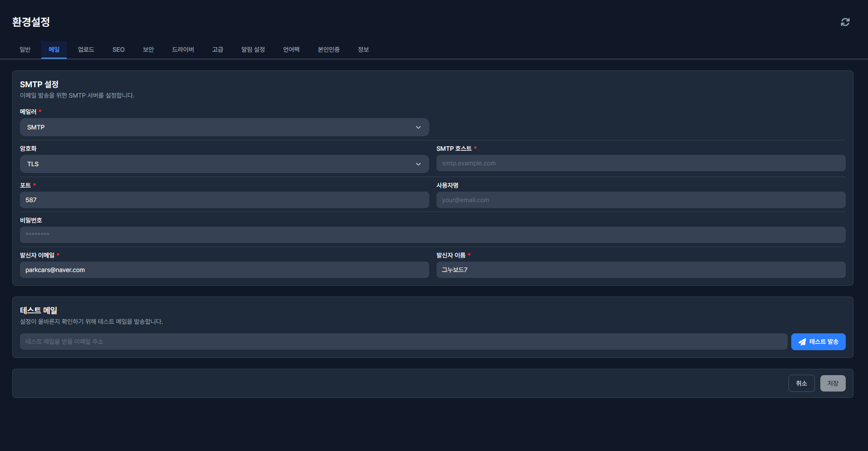Viewport: 868px width, 451px height.
Task: Open the 알림 설정 tab
Action: (x=253, y=50)
